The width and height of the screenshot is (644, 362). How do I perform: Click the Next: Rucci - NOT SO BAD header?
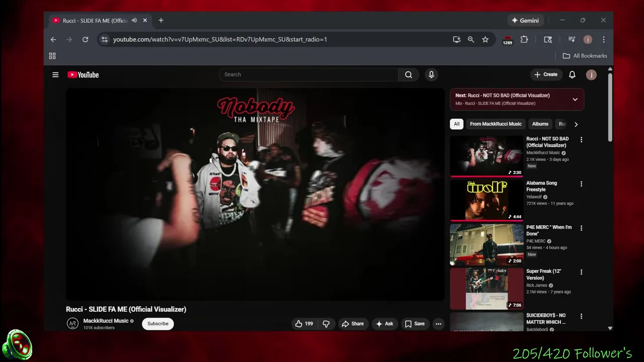[503, 96]
